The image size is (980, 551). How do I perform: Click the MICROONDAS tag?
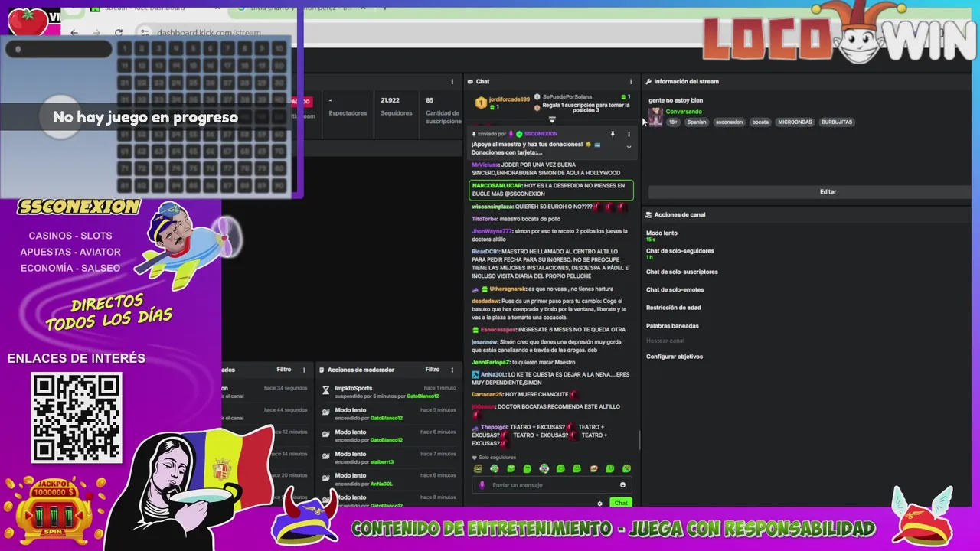794,122
